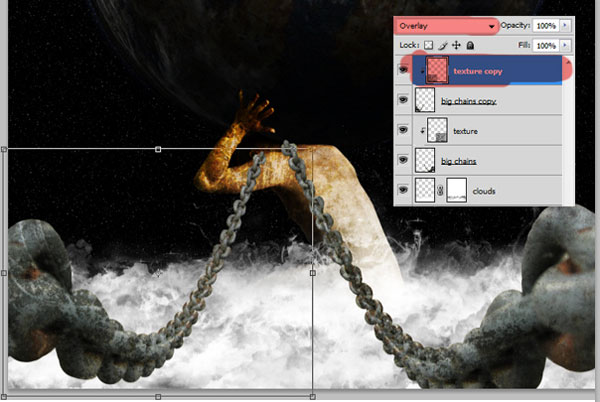Click the left-middle transform handle

pyautogui.click(x=4, y=273)
